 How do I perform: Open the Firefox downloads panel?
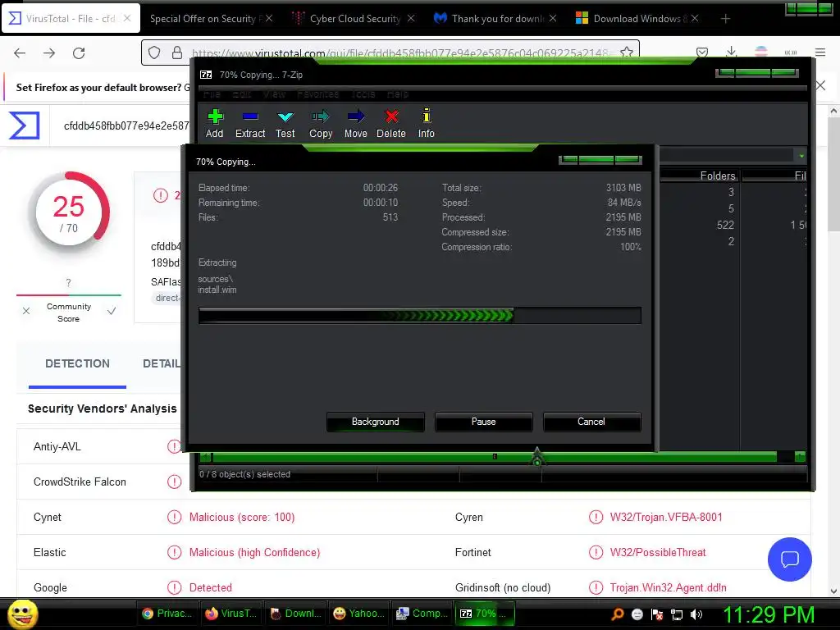731,52
